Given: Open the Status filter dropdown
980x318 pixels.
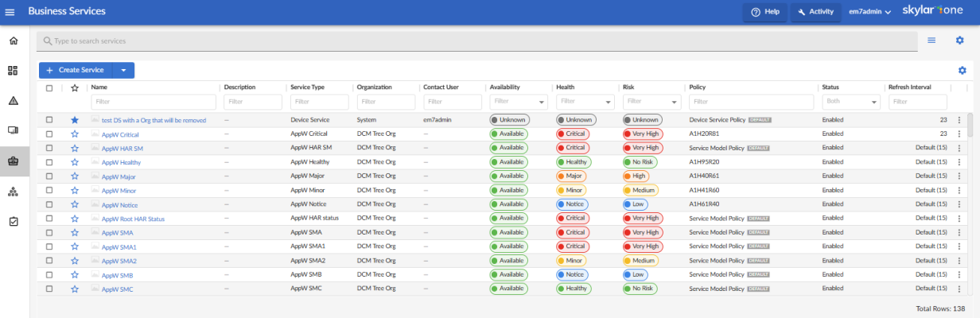Looking at the screenshot, I should 851,102.
